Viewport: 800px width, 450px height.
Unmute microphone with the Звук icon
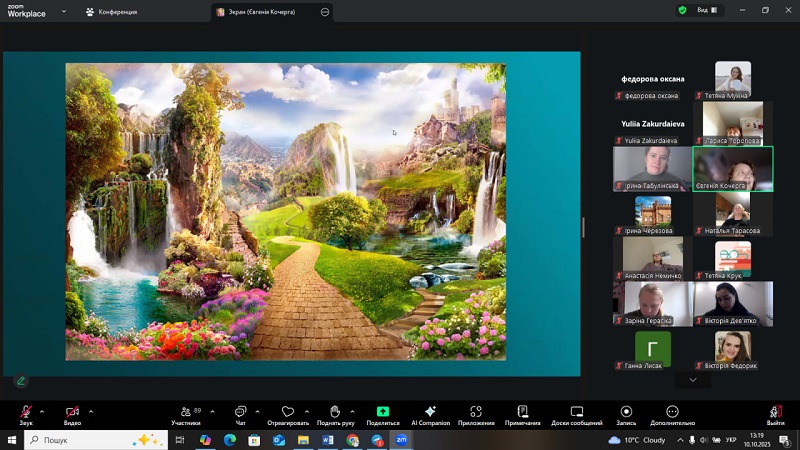[26, 411]
